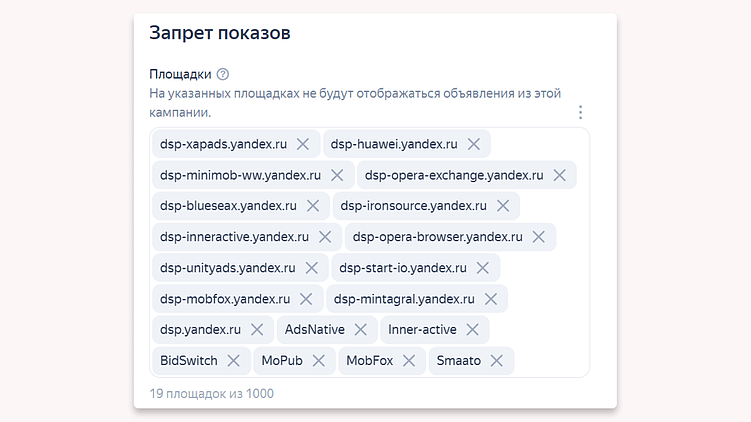Remove dsp-opera-browser.yandex.ru tag
This screenshot has height=422, width=751.
point(539,237)
